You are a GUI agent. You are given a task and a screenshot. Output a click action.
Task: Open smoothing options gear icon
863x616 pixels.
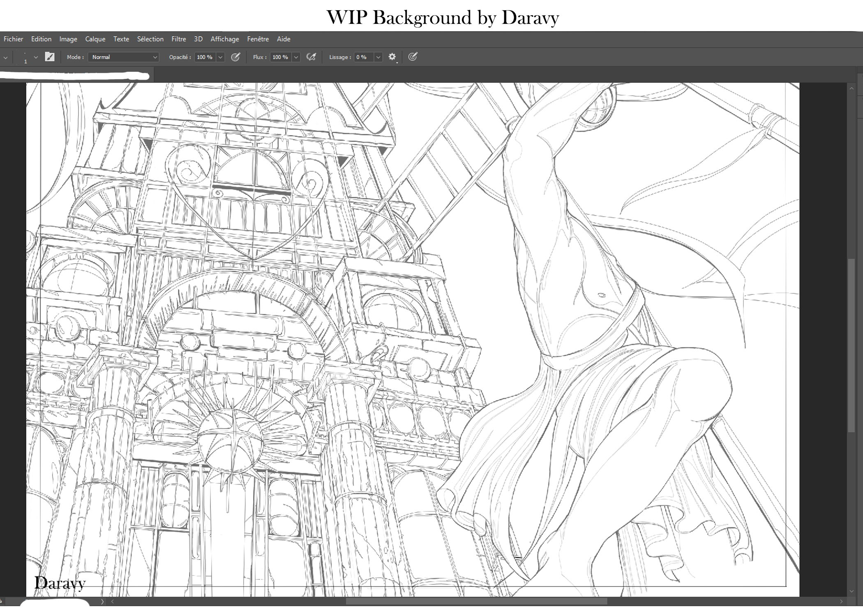tap(392, 57)
